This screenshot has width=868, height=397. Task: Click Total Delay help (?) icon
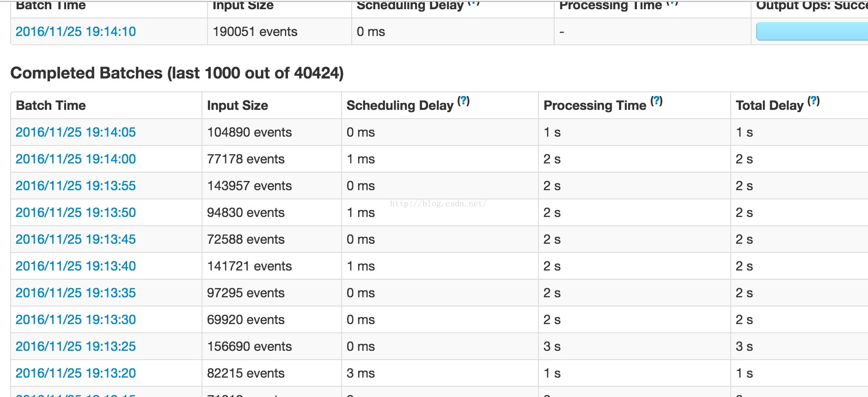813,101
